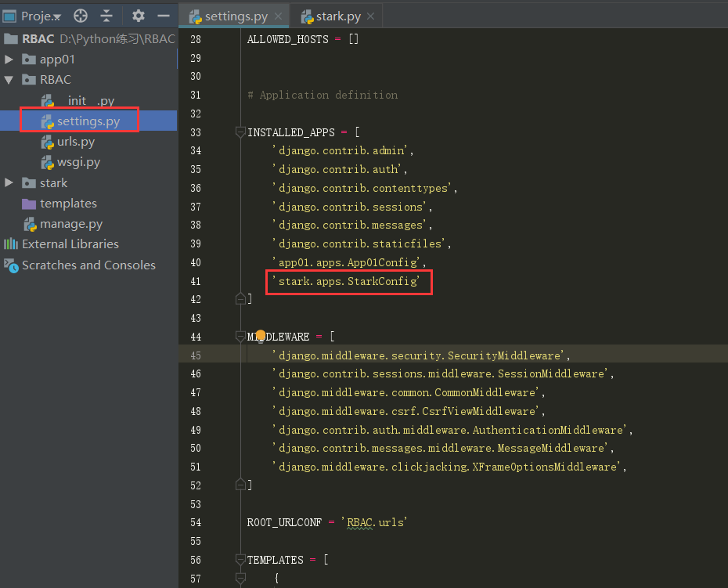Screen dimensions: 728x588
Task: Fold the INSTALLED_APPS list in gutter
Action: pos(241,132)
